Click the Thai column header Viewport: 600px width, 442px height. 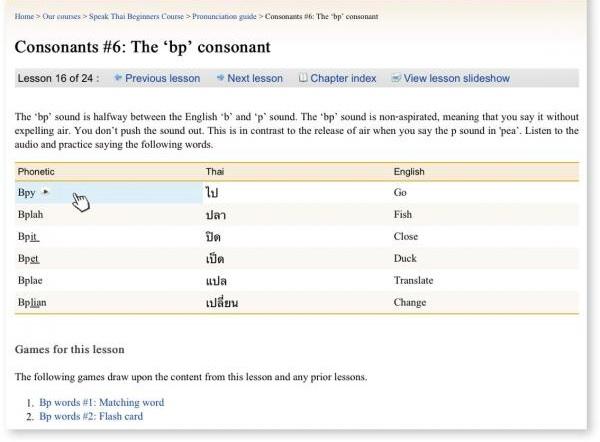click(215, 171)
